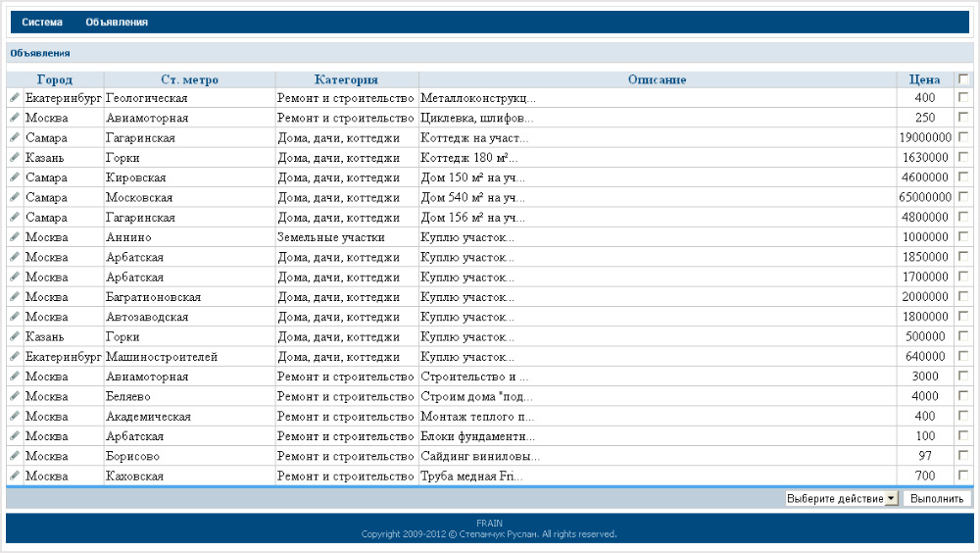Sort listings by Город column header

[55, 79]
